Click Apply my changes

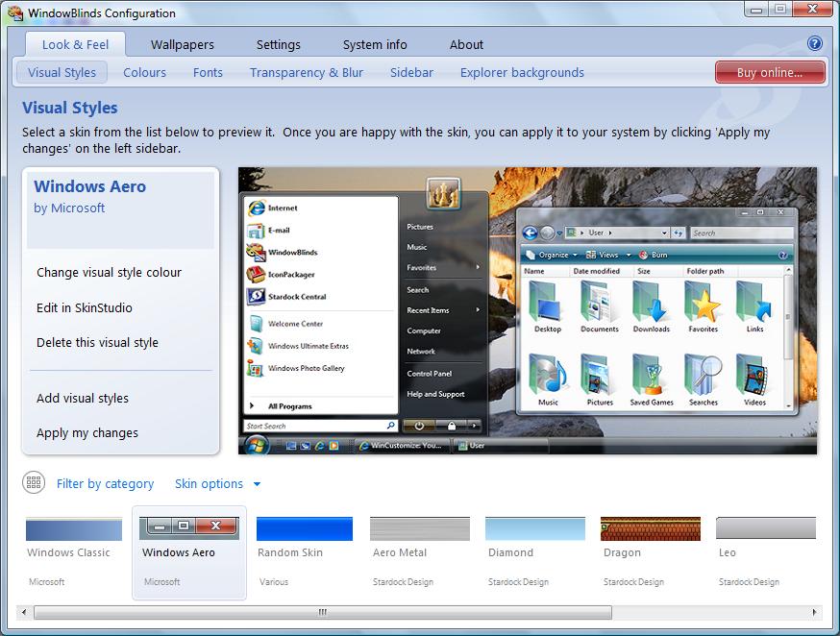(87, 433)
